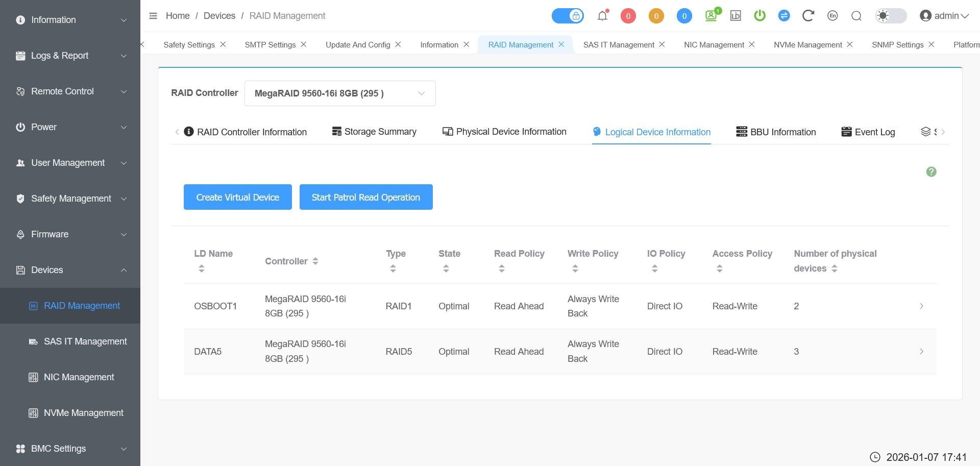Open the search magnifier icon

[x=856, y=16]
